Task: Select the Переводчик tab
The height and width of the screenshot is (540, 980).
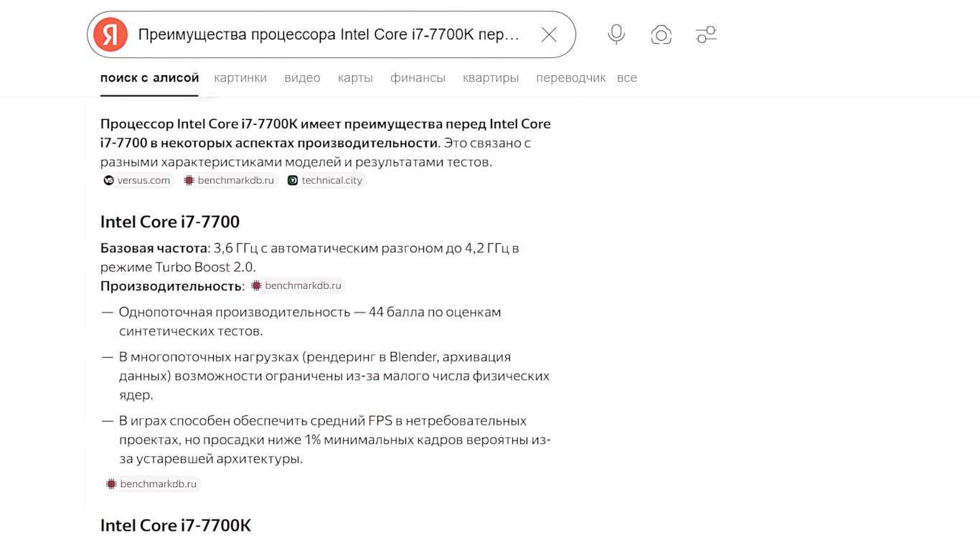Action: [x=570, y=78]
